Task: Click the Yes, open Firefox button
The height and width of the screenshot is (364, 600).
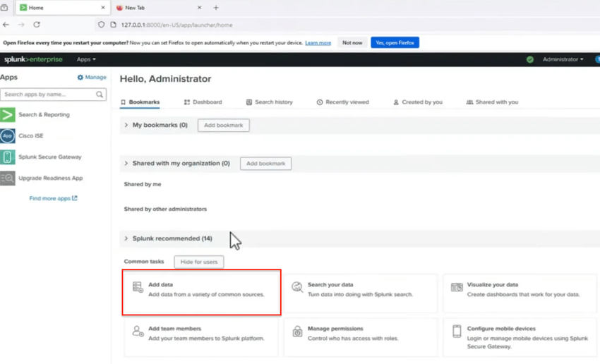Action: [x=395, y=43]
